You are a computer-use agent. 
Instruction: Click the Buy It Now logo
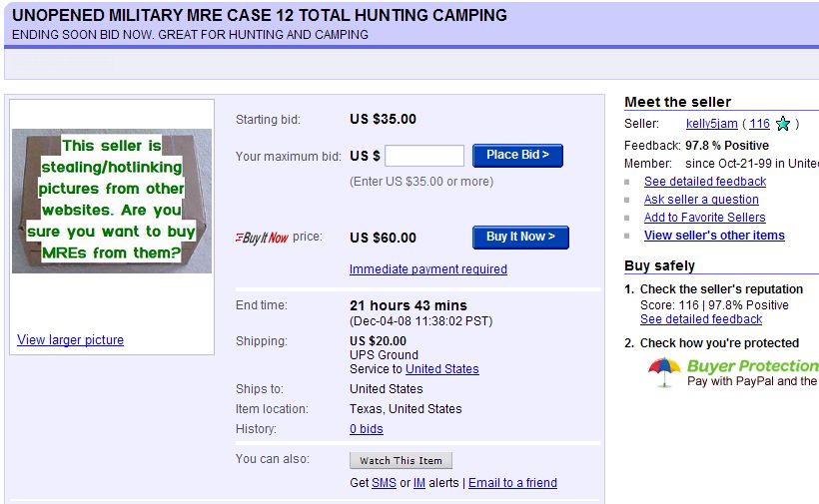click(262, 238)
